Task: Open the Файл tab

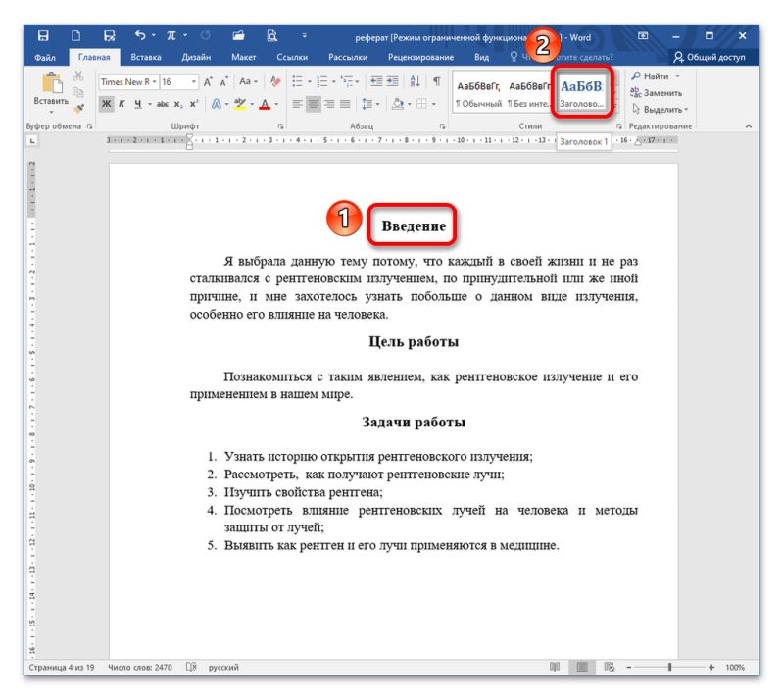Action: pos(44,57)
